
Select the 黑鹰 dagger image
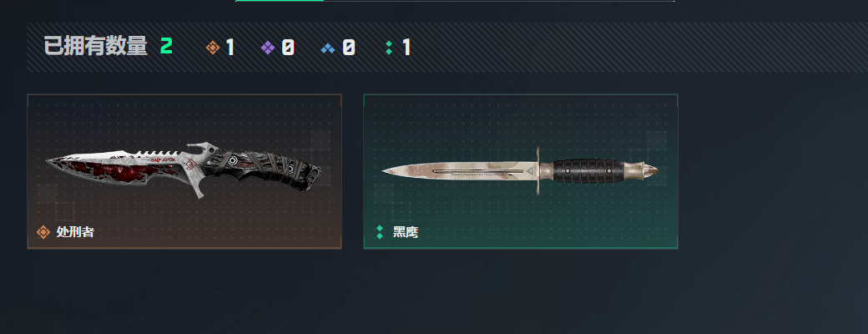point(520,170)
